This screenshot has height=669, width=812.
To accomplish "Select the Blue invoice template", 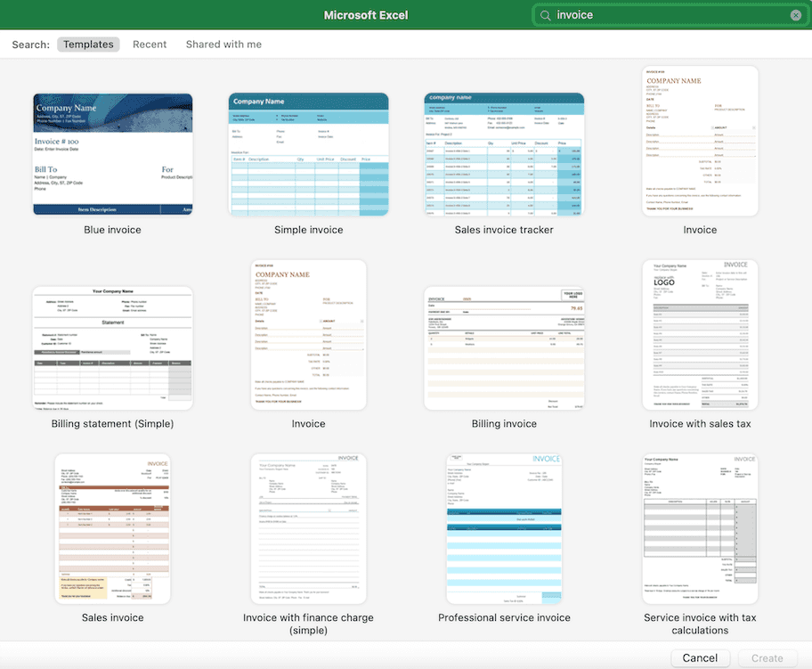I will [x=113, y=154].
